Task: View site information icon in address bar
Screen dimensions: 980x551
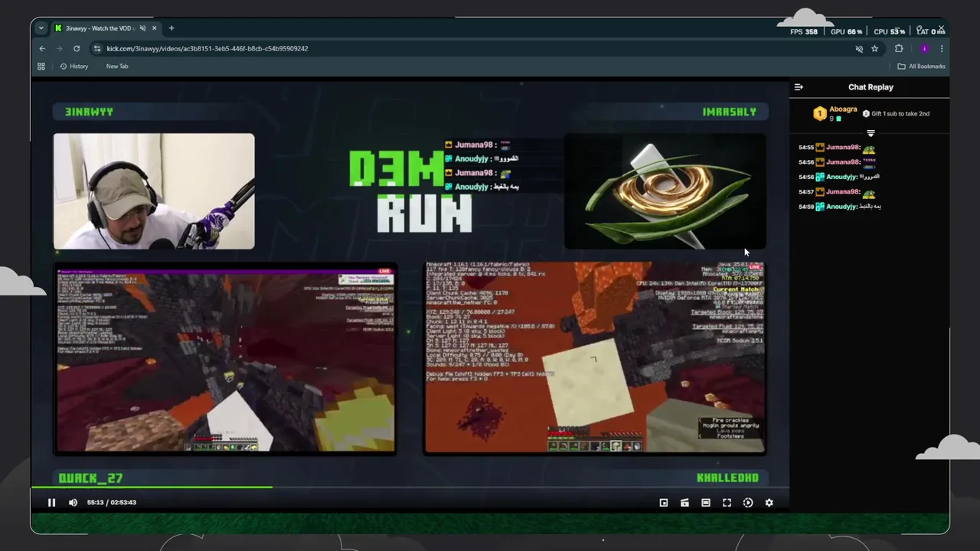Action: pos(96,48)
